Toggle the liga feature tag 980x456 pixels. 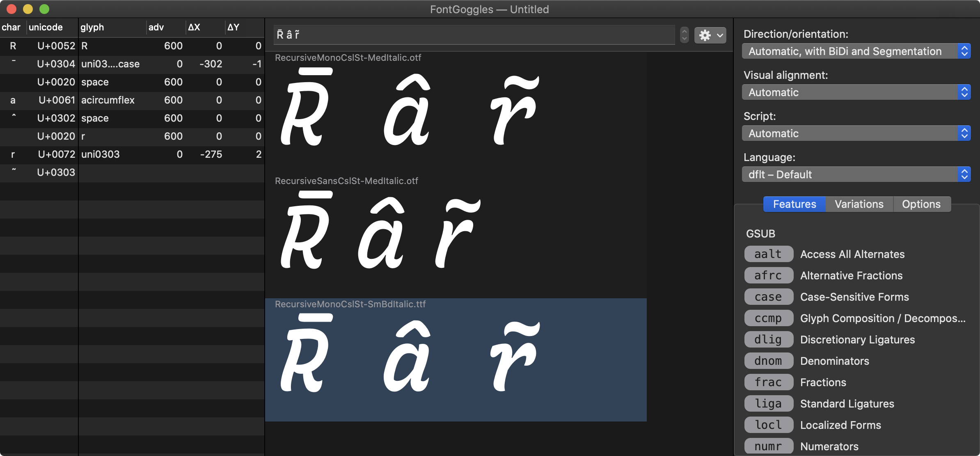pos(769,403)
